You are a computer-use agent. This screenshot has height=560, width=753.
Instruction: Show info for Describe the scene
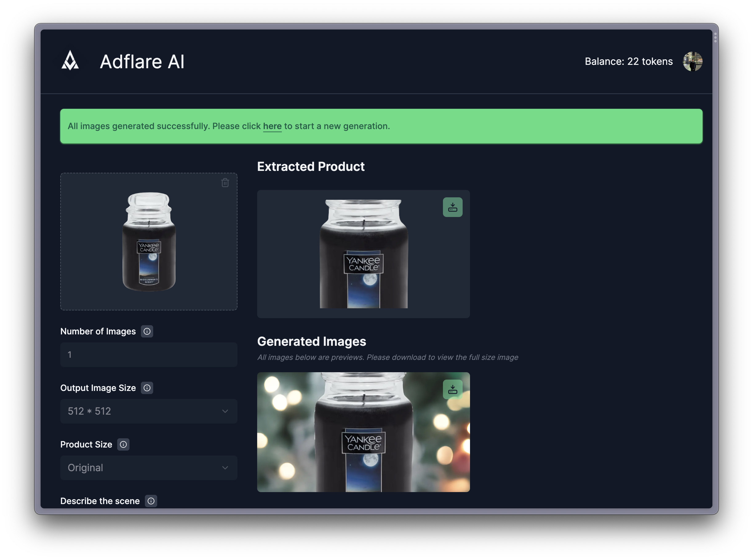[151, 501]
